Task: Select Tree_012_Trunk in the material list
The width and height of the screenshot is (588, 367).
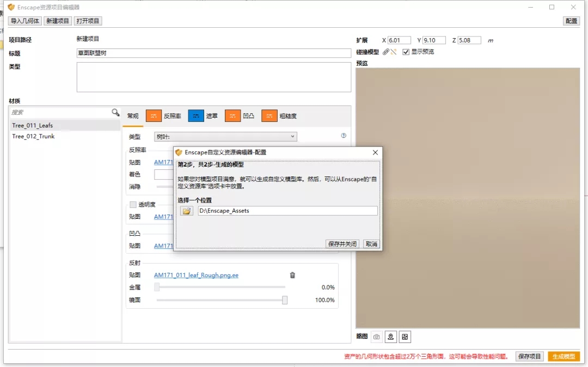Action: (33, 136)
